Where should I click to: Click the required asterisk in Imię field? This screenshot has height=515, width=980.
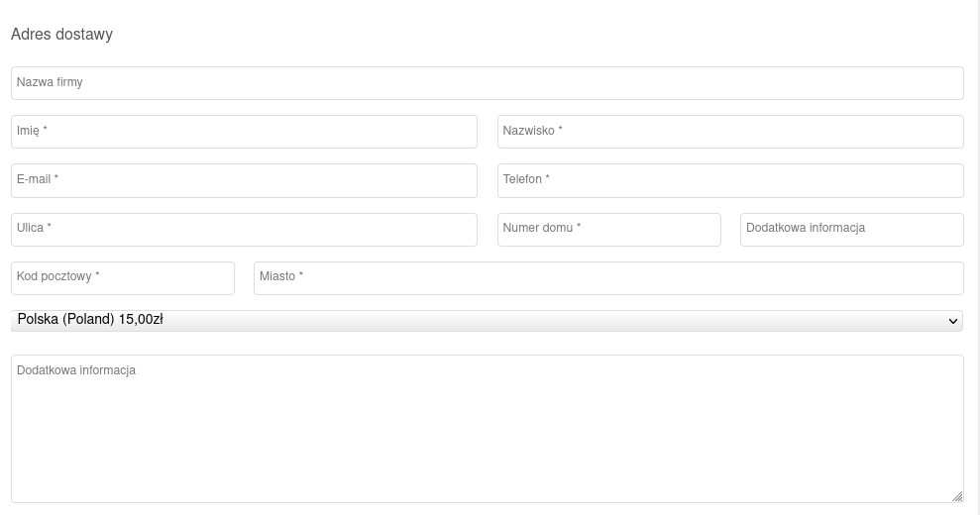pyautogui.click(x=45, y=131)
